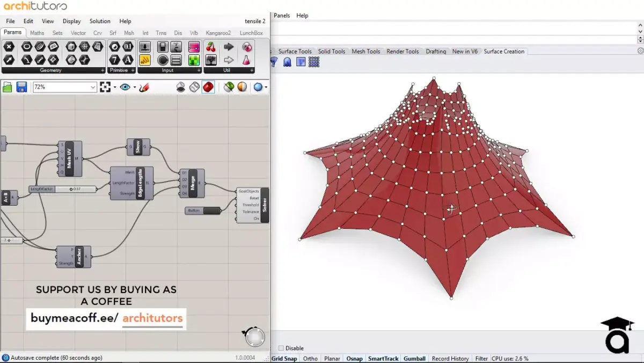Select the Value List input icon
The width and height of the screenshot is (644, 363).
[176, 60]
